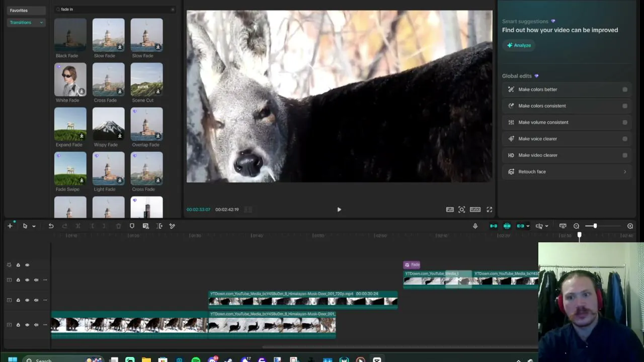This screenshot has width=644, height=362.
Task: Click the Analyze button
Action: coord(519,45)
